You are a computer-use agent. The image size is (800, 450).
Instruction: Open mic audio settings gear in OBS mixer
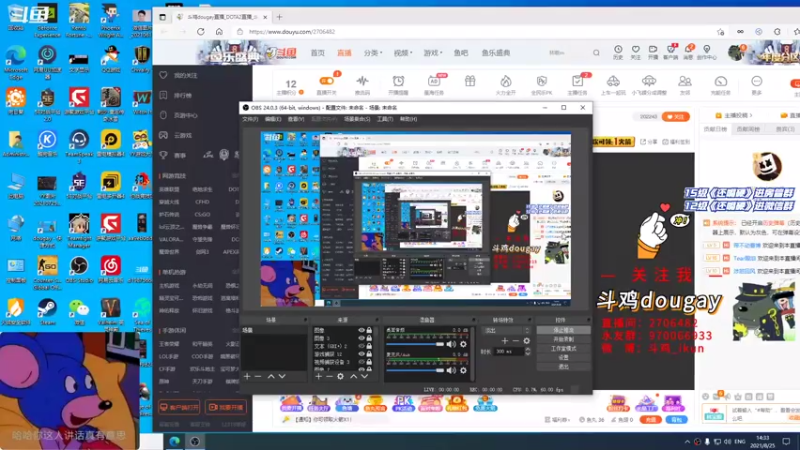[463, 370]
